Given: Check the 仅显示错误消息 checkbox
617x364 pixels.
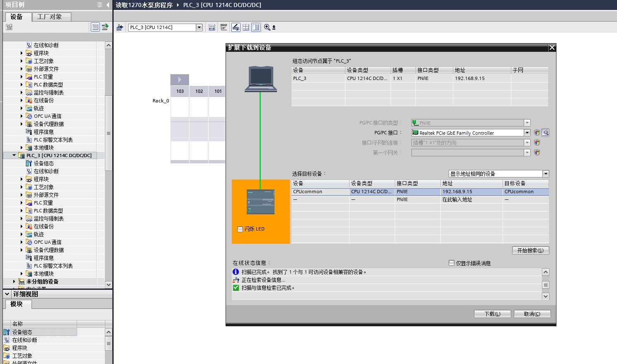Looking at the screenshot, I should click(x=452, y=263).
